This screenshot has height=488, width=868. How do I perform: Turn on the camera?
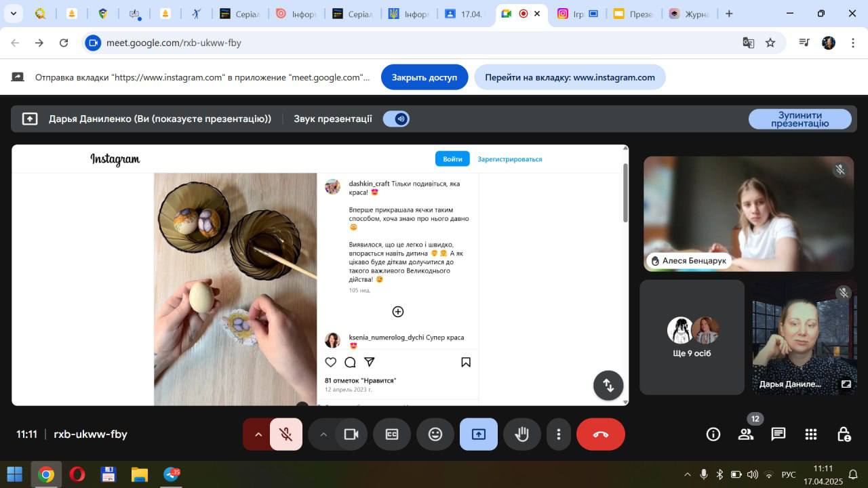tap(351, 434)
